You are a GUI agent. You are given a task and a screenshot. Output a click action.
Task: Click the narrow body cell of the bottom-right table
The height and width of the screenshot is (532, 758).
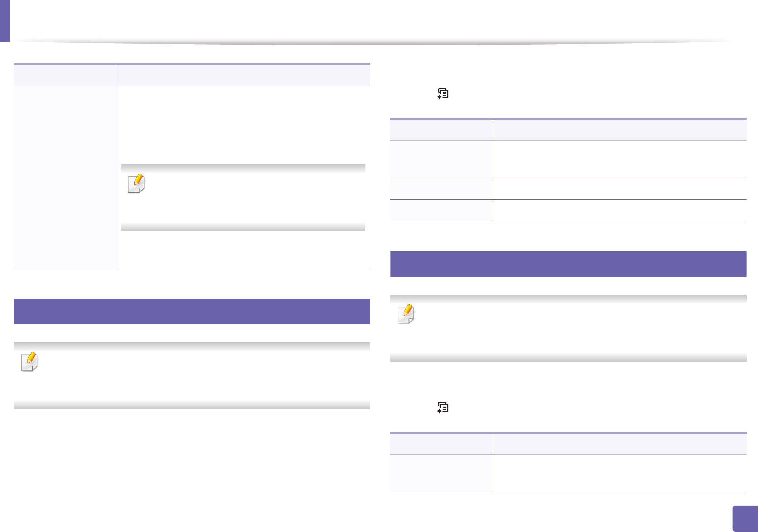coord(441,473)
